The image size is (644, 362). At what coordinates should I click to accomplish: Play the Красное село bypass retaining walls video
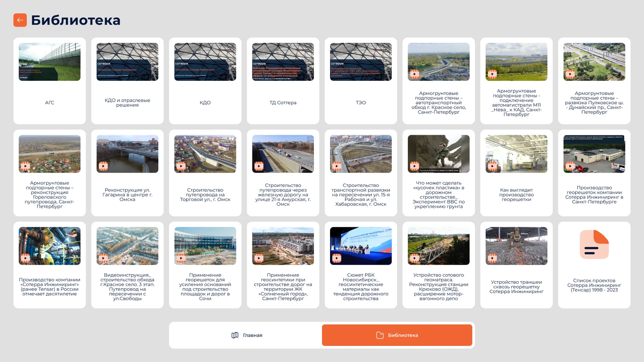coord(415,74)
